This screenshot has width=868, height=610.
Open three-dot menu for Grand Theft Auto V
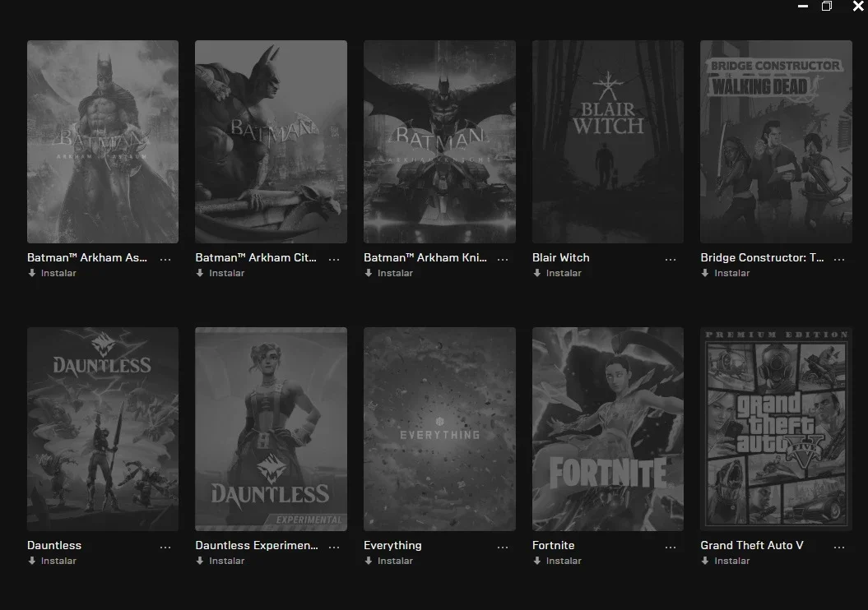point(838,547)
